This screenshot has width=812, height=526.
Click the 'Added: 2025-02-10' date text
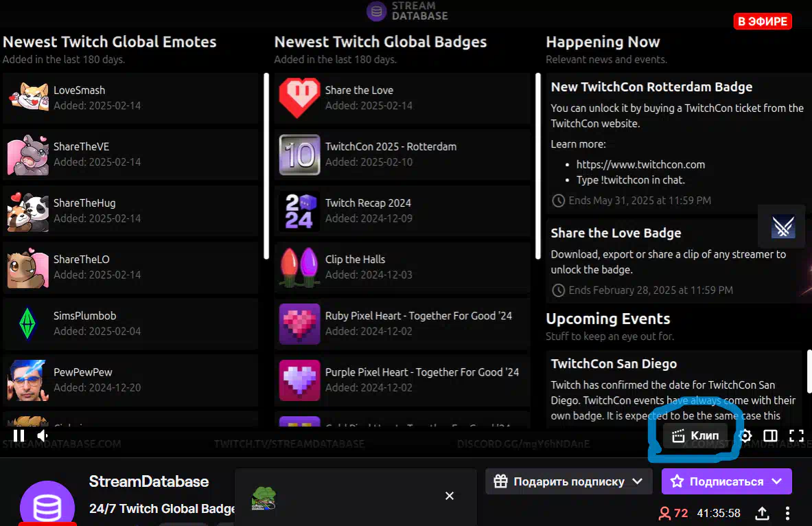pos(369,162)
